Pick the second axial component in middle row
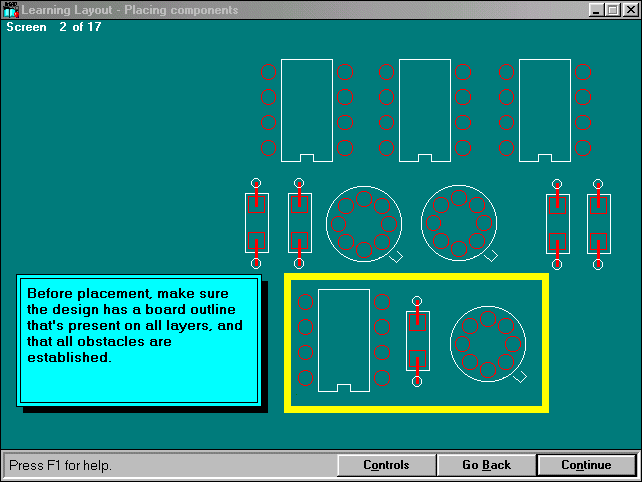The width and height of the screenshot is (642, 482). coord(300,223)
